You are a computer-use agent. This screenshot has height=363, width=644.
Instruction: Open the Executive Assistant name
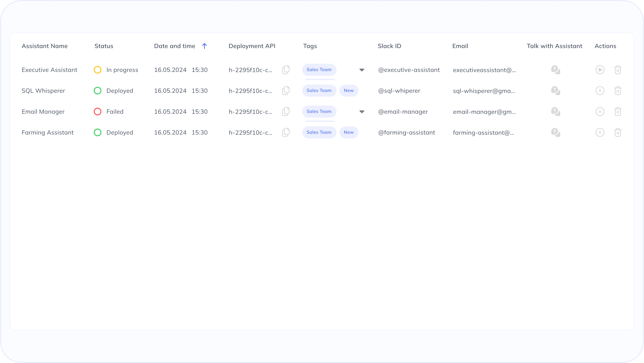point(49,70)
